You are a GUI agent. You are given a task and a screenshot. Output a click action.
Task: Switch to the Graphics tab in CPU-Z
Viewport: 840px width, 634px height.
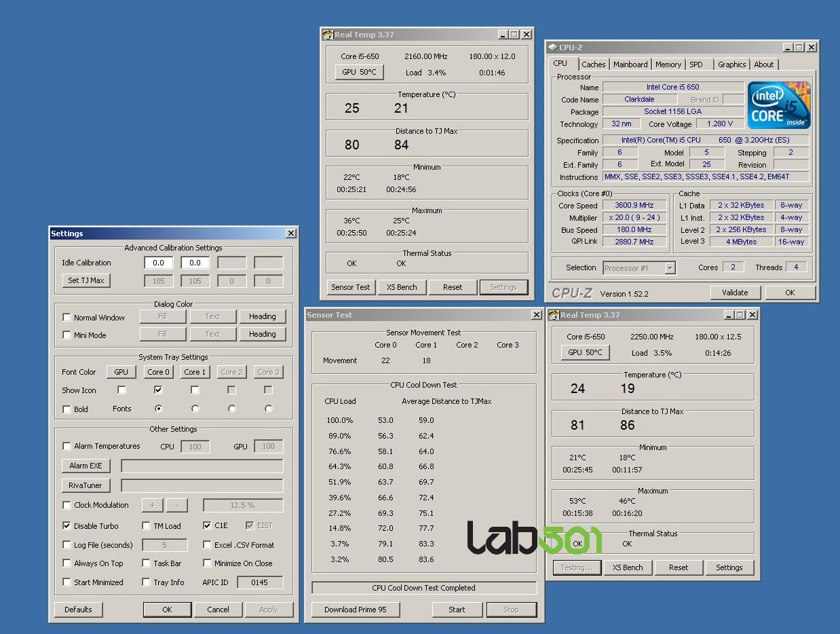point(732,64)
